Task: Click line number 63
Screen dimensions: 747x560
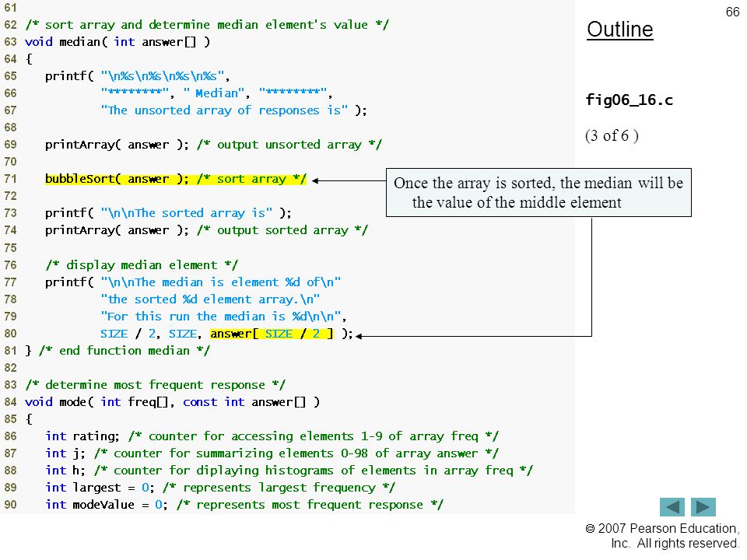Action: pos(10,42)
